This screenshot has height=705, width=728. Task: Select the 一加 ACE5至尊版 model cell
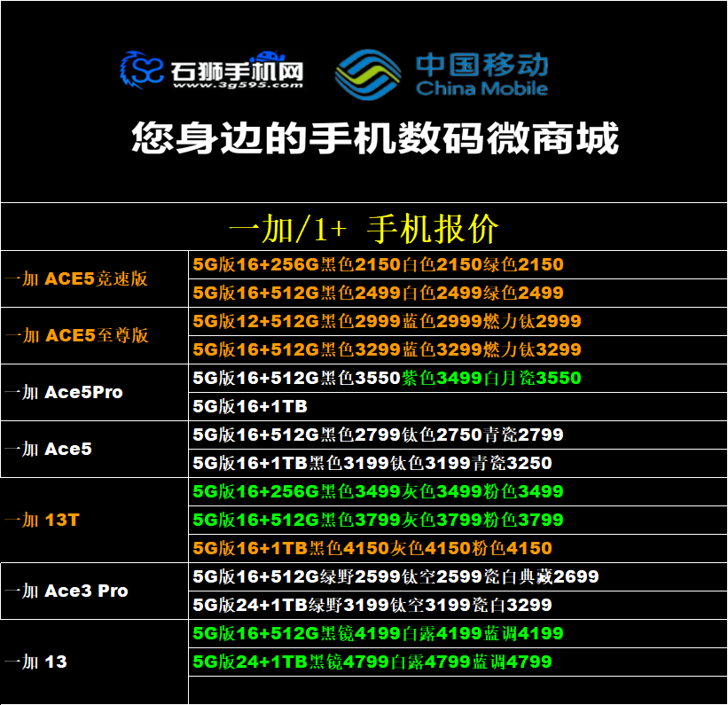pos(94,335)
